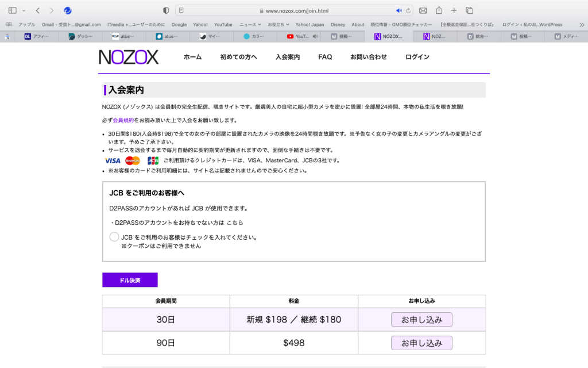Screen dimensions: 588x368
Task: Open the アップル bookmark
Action: [26, 24]
